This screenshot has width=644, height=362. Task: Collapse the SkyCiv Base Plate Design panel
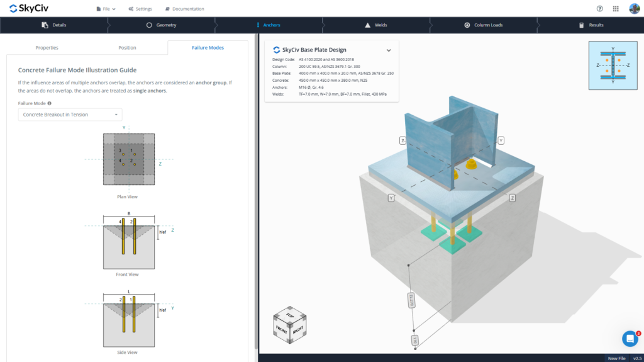click(x=389, y=50)
